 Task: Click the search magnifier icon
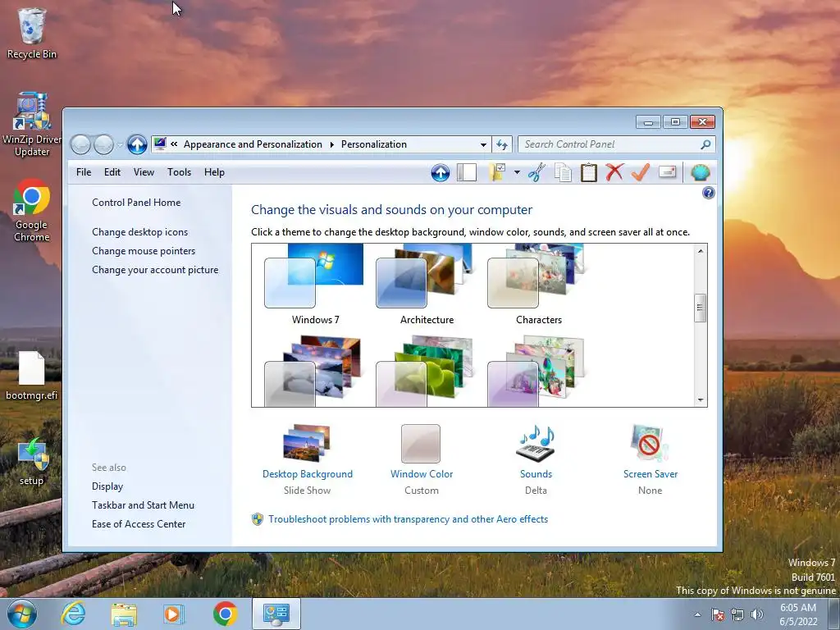click(705, 144)
